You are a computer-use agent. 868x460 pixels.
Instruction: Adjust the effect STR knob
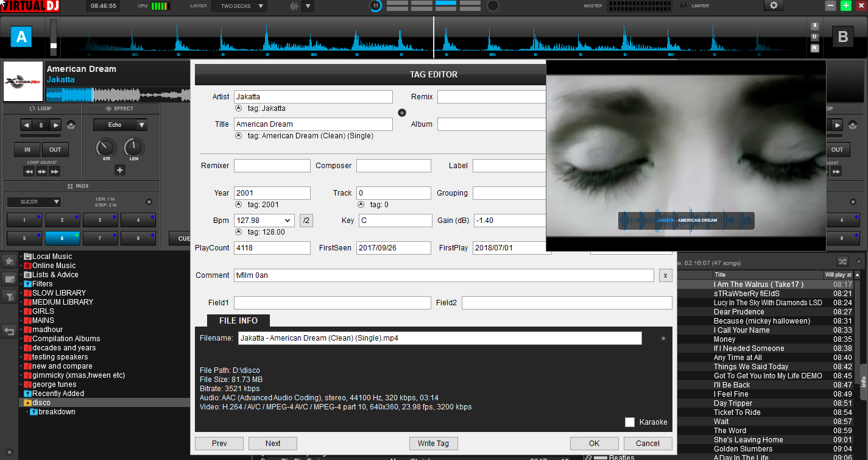(106, 147)
